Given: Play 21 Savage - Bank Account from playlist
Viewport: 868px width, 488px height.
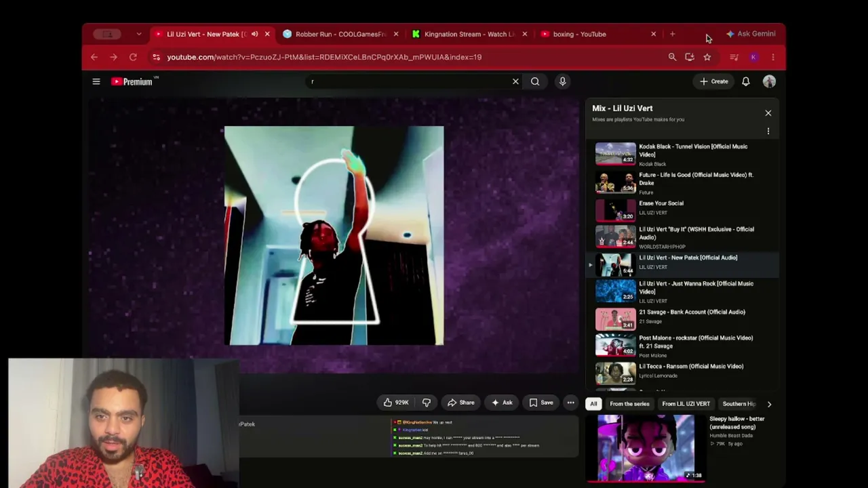Looking at the screenshot, I should (x=682, y=318).
